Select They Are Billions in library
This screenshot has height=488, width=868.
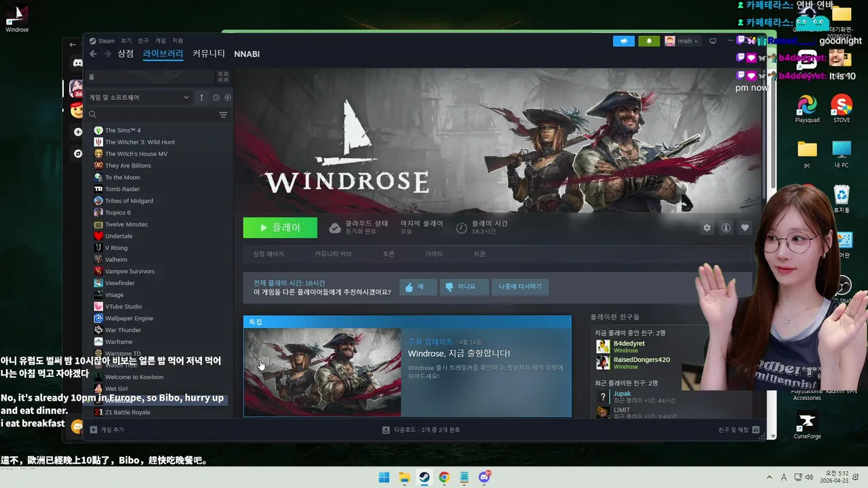127,165
